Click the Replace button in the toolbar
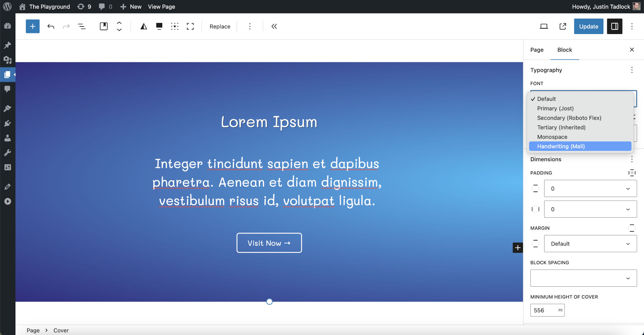Viewport: 644px width, 335px height. pyautogui.click(x=219, y=26)
